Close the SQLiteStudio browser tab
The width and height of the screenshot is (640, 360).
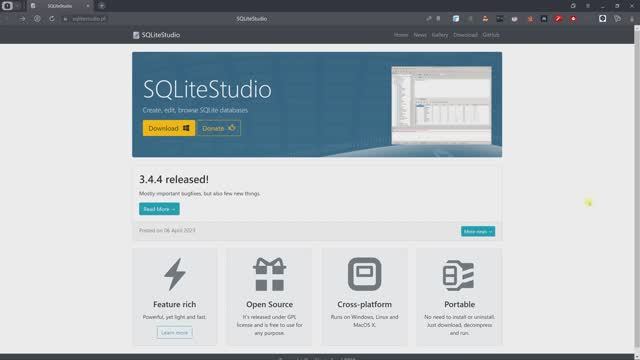88,6
